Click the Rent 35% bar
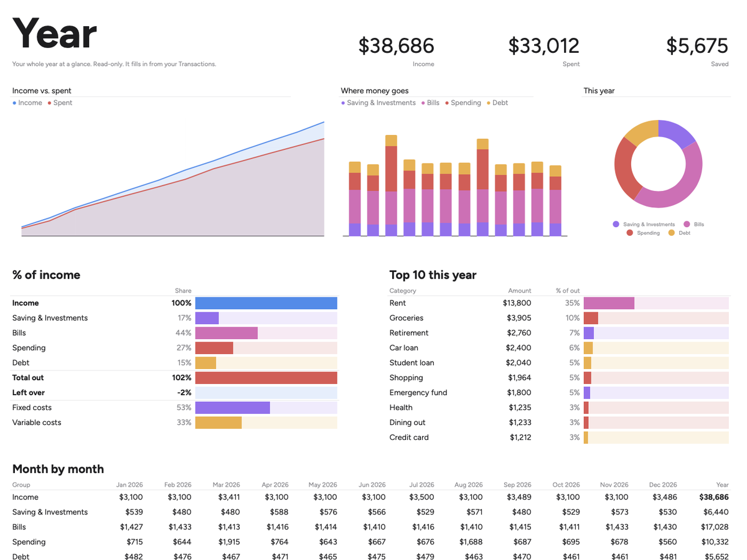Screen dimensions: 747x560 609,303
